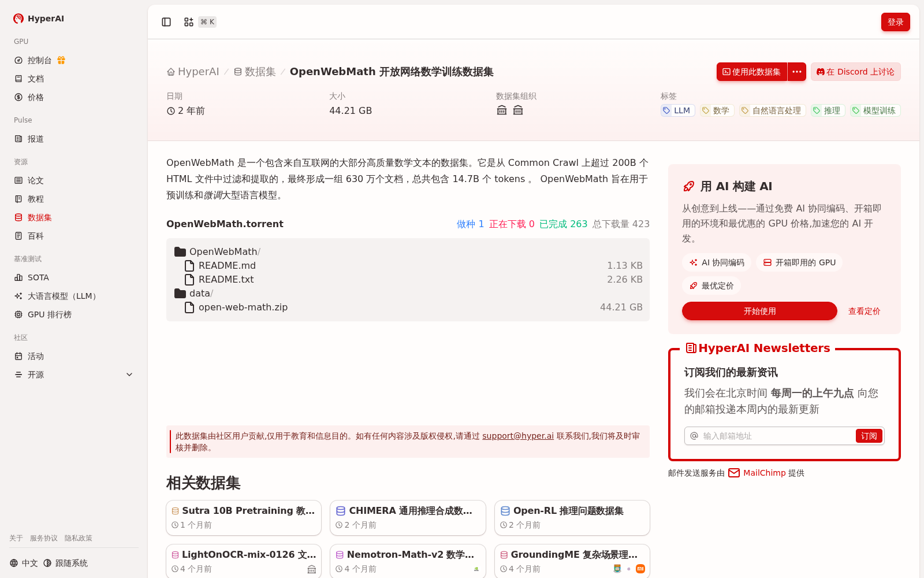The image size is (924, 578).
Task: Select the LLM tag
Action: click(677, 110)
